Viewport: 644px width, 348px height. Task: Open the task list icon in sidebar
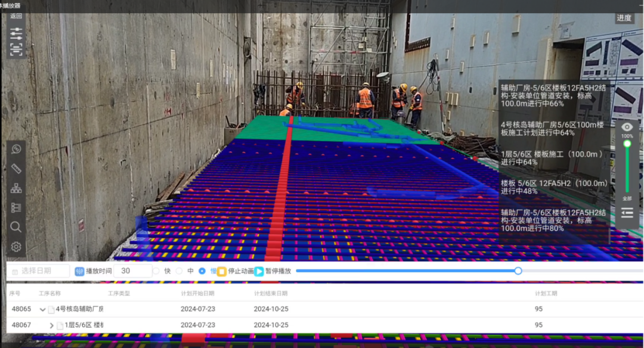click(x=16, y=207)
